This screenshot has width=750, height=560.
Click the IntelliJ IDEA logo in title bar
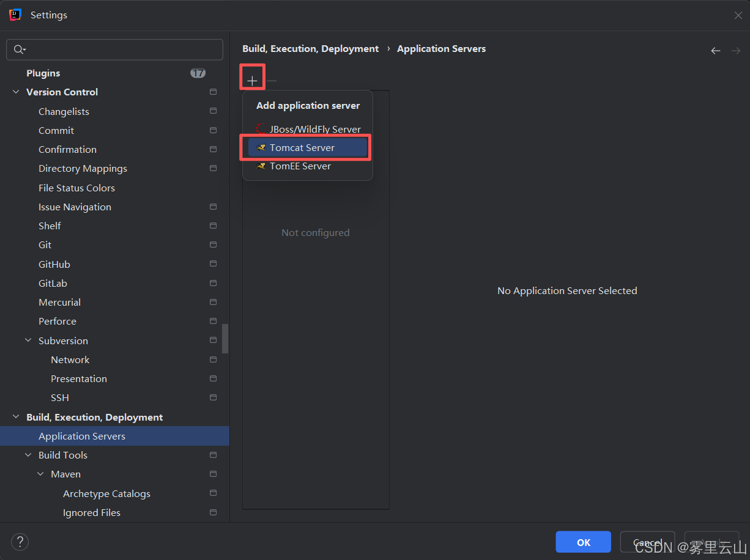15,15
